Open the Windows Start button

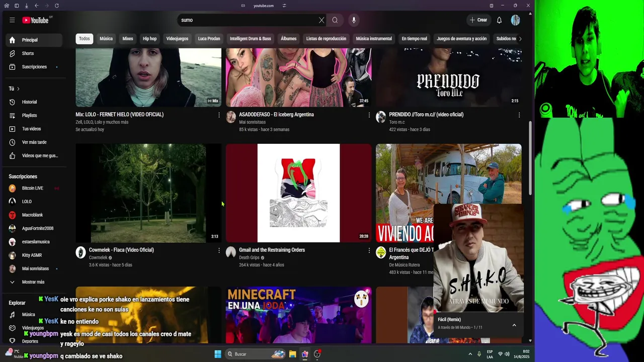pyautogui.click(x=218, y=354)
